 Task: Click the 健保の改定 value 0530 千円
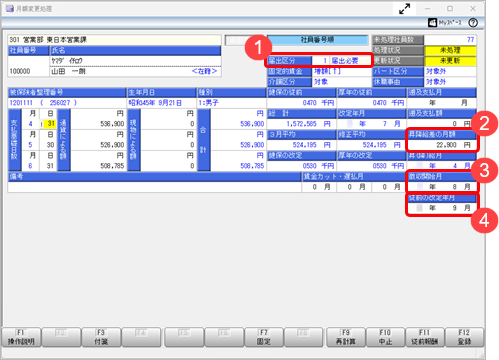coord(301,166)
